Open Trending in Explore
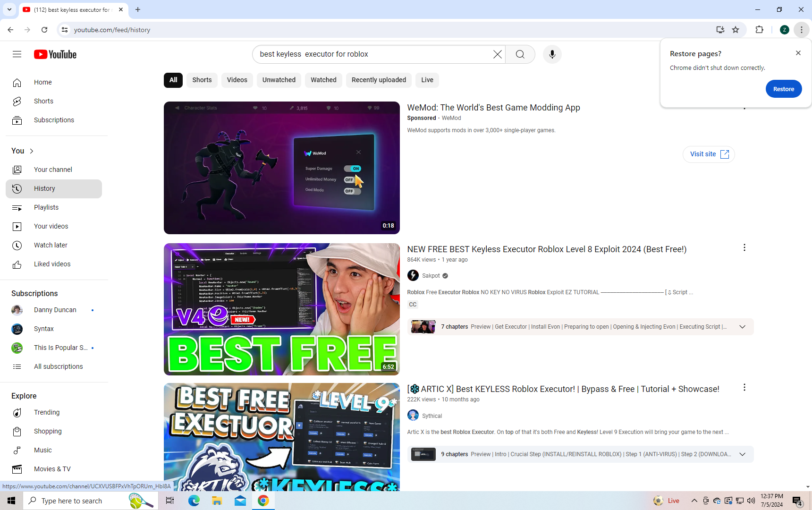Screen dimensions: 812x510 coord(54,412)
